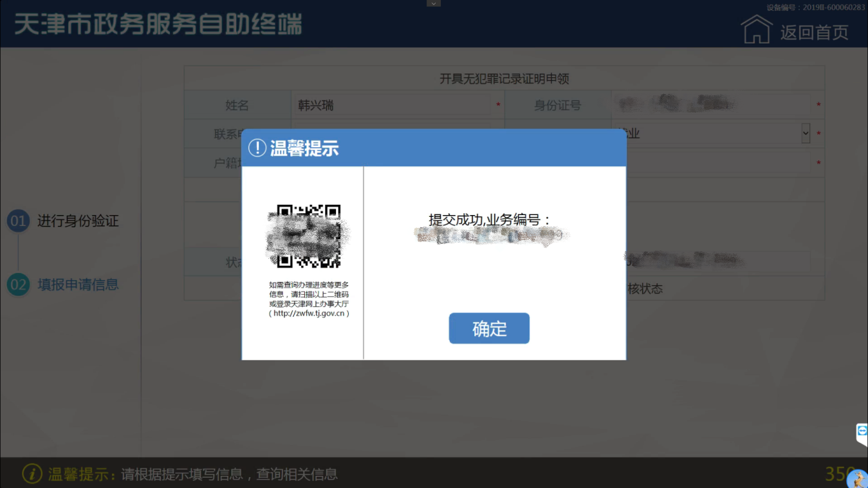Viewport: 868px width, 488px height.
Task: Click 开具无犯罪记录证明申领 form title
Action: pos(504,79)
